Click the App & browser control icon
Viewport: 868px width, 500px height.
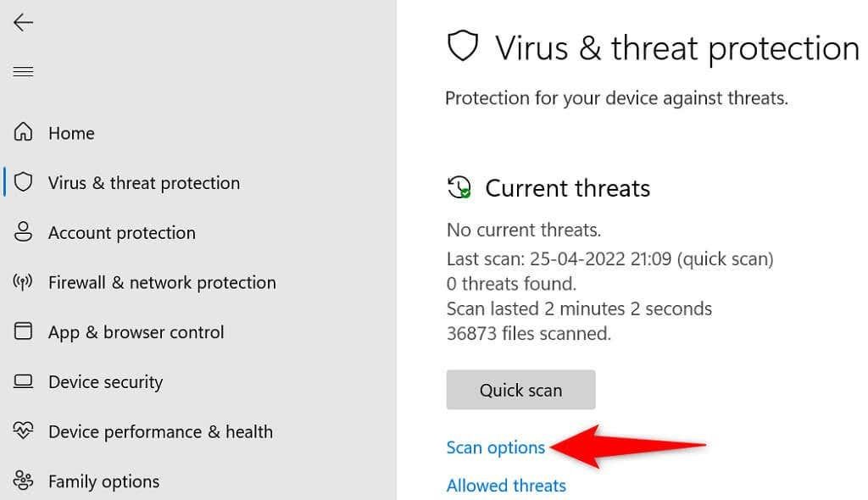point(22,332)
